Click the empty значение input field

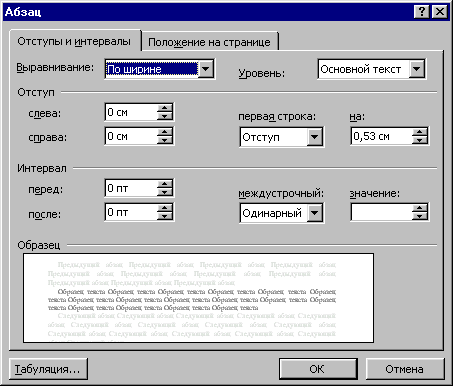(x=381, y=212)
